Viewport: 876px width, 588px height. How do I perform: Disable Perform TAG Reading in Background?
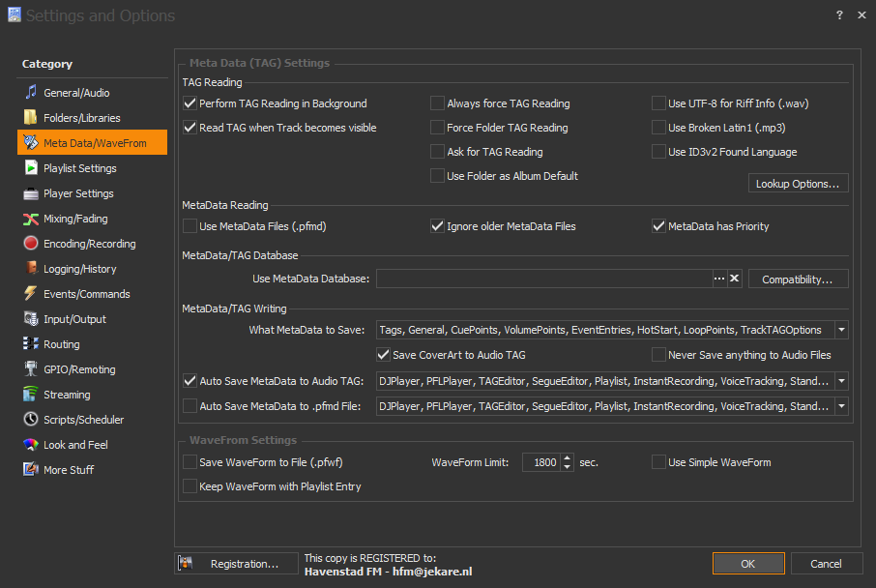[190, 103]
